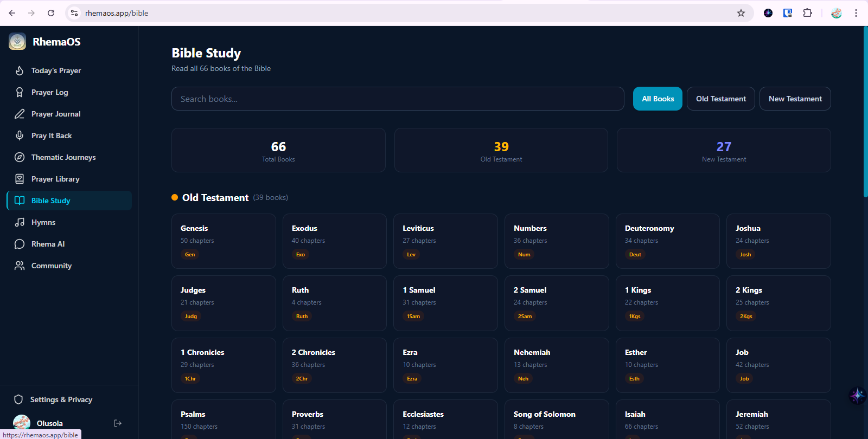Open the 1 Kings book card
Image resolution: width=868 pixels, height=439 pixels.
pos(668,303)
